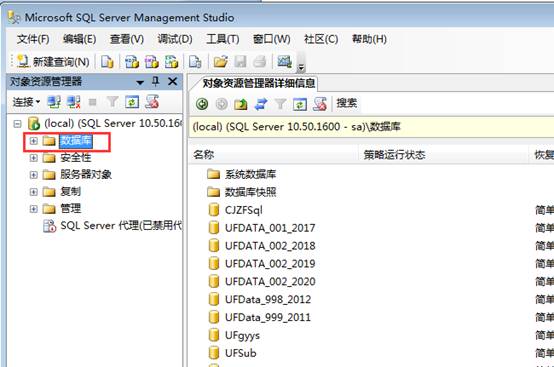554x367 pixels.
Task: Click the New Query (新建查询) button
Action: tap(54, 62)
